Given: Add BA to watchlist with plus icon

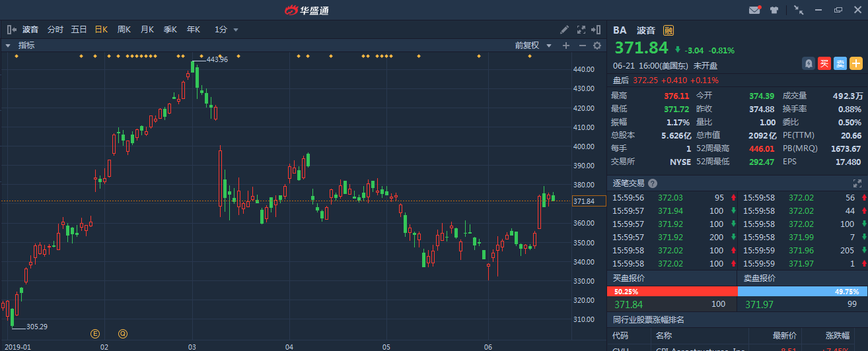Looking at the screenshot, I should [856, 63].
